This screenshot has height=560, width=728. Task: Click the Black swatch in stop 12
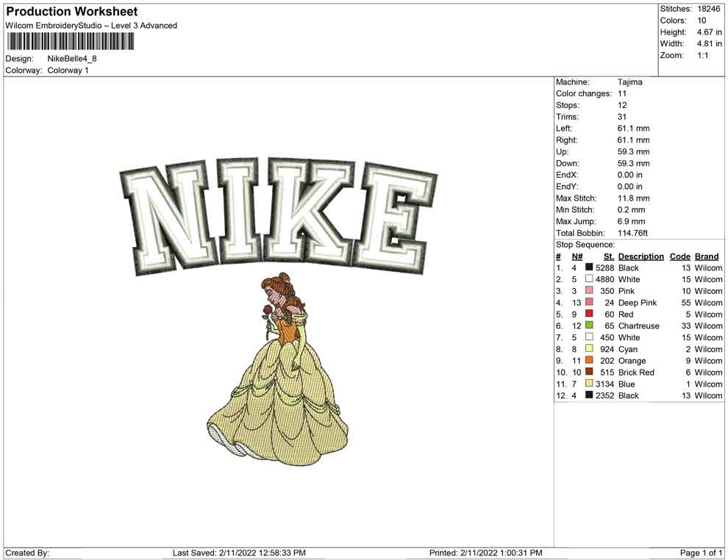589,395
